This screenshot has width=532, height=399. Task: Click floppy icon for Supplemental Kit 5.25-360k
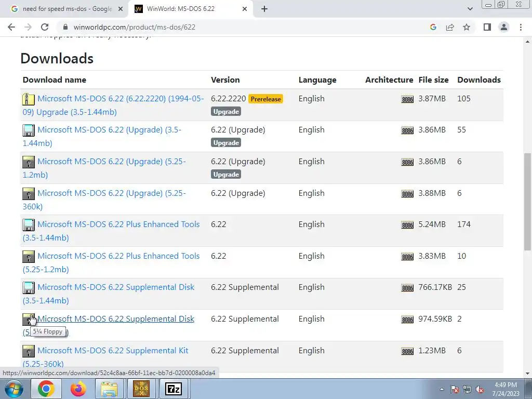pos(29,351)
